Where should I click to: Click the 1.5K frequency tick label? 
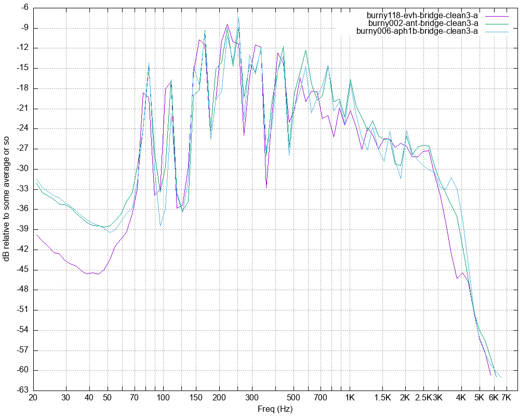point(382,398)
